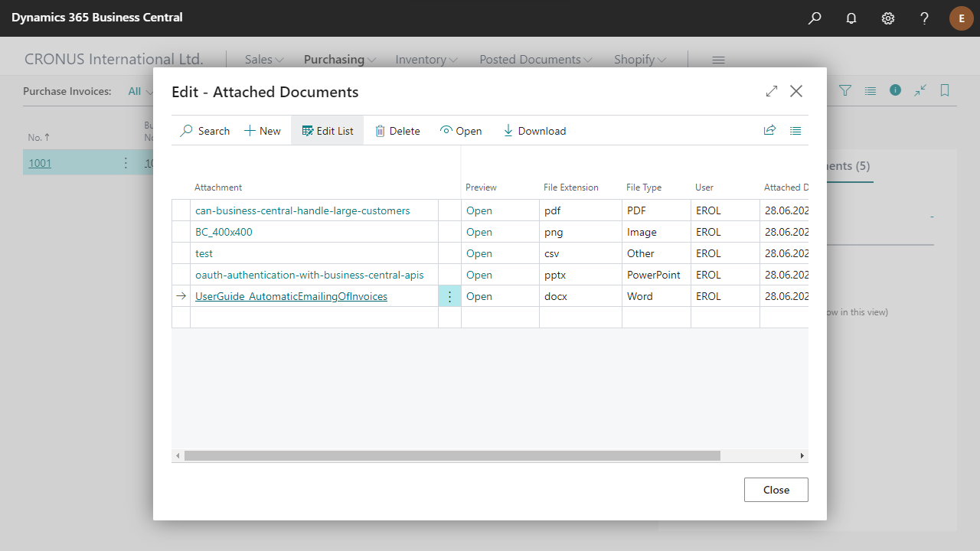Click the Other file type cell
The width and height of the screenshot is (980, 551).
coord(656,253)
